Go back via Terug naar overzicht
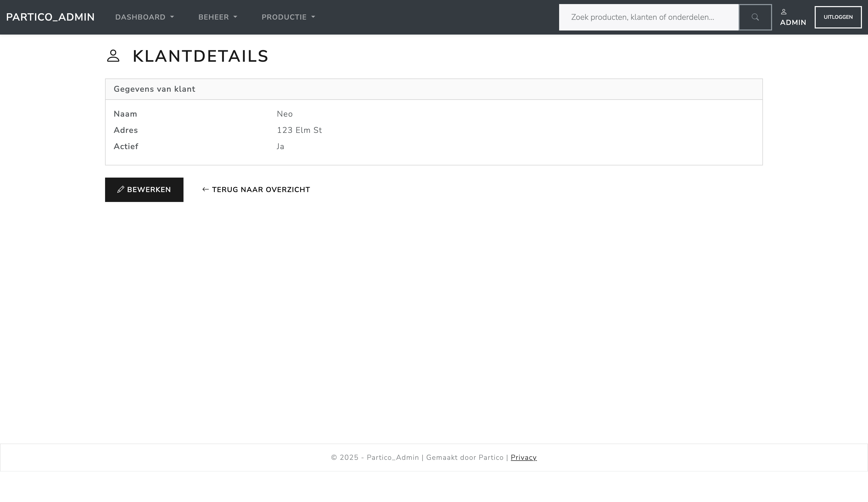 coord(256,190)
